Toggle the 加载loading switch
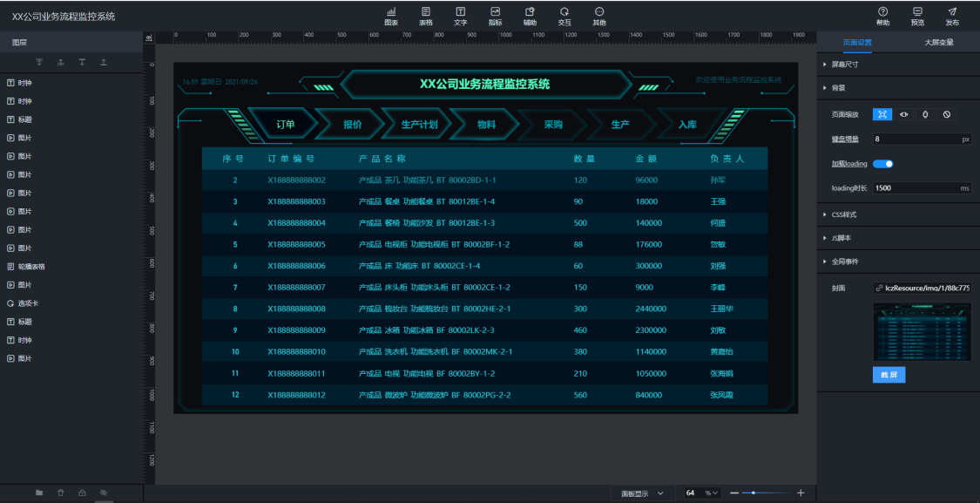Screen dimensions: 980x503 [x=883, y=164]
